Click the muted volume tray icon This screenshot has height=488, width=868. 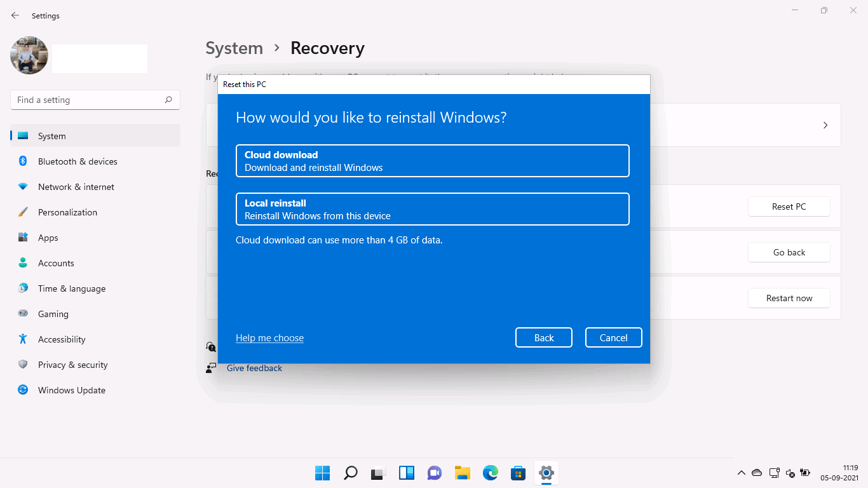pos(790,473)
